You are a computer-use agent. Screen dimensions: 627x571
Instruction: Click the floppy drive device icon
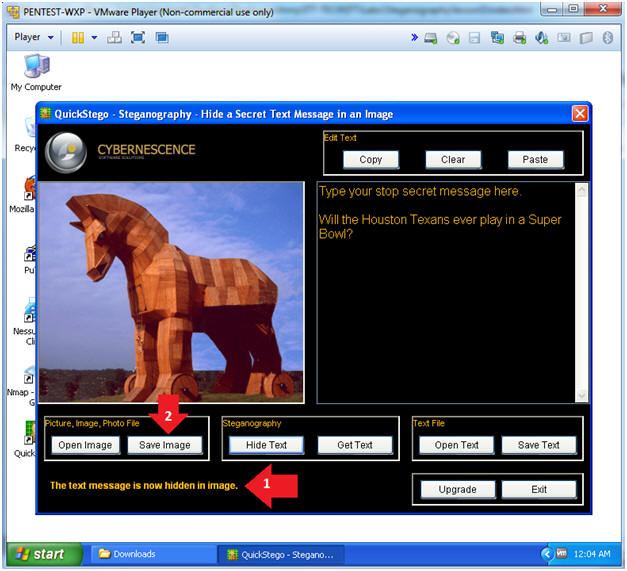pos(475,38)
